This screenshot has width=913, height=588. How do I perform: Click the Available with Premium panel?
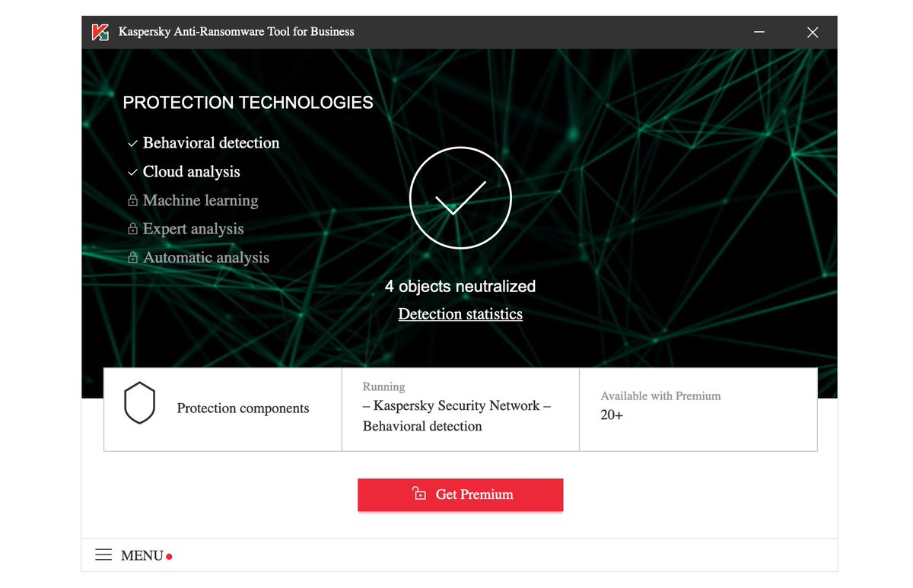(x=698, y=409)
